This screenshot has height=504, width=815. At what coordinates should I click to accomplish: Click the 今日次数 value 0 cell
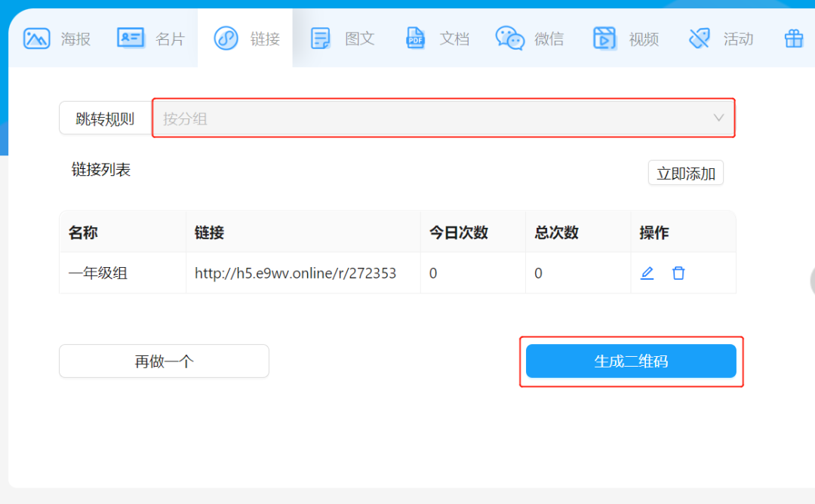pyautogui.click(x=473, y=273)
